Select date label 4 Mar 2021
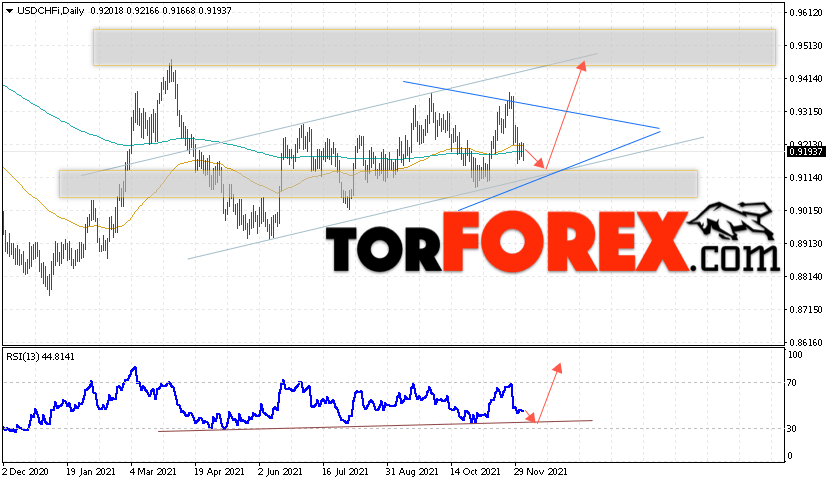The height and width of the screenshot is (483, 830). coord(154,471)
